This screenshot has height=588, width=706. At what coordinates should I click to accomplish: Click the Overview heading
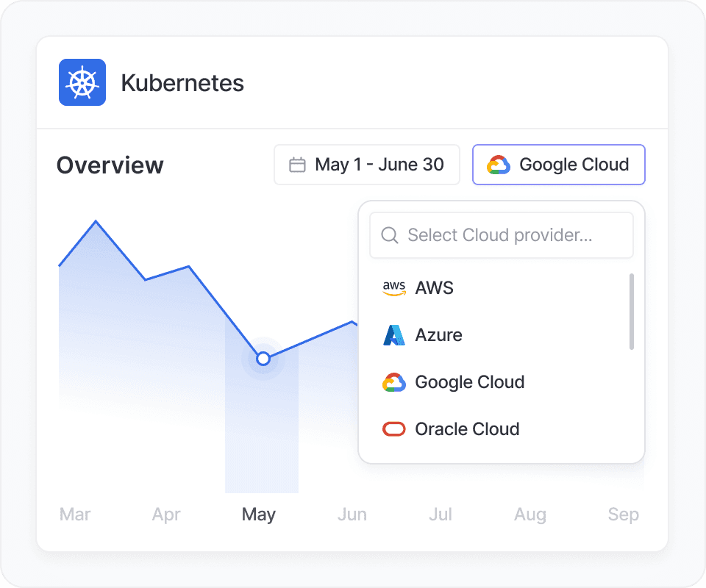point(110,165)
